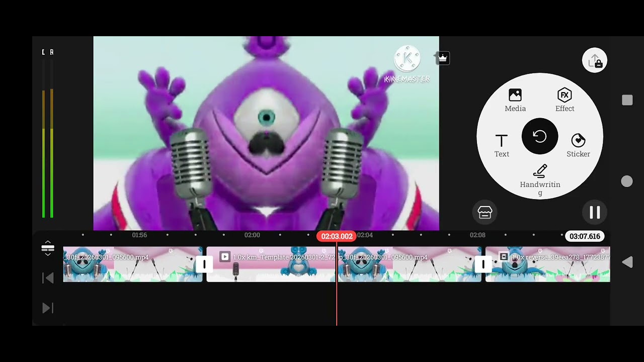Screen dimensions: 644x362
Task: Tap the transition between first two clips
Action: point(204,264)
